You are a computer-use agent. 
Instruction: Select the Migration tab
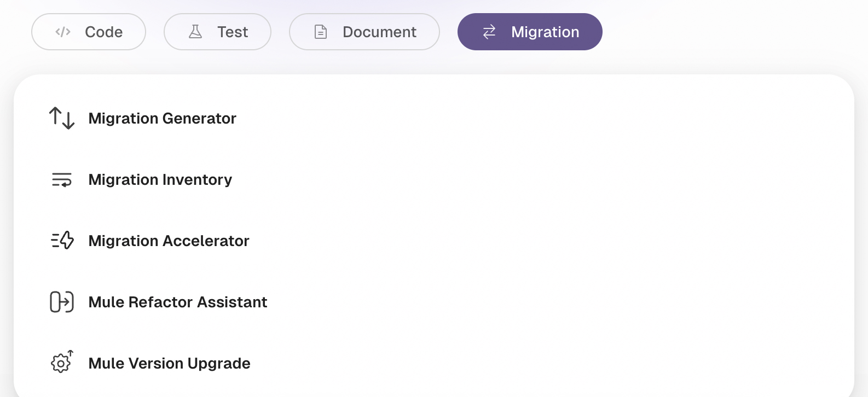pos(530,32)
